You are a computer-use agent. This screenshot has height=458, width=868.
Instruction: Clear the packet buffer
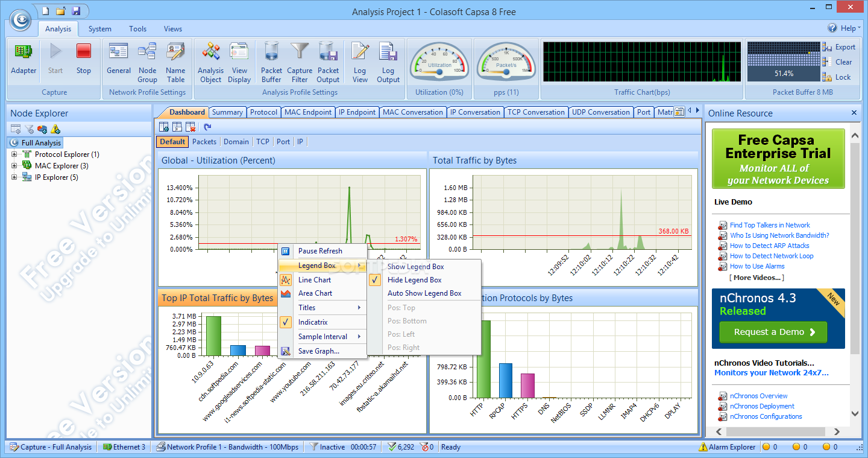(838, 62)
